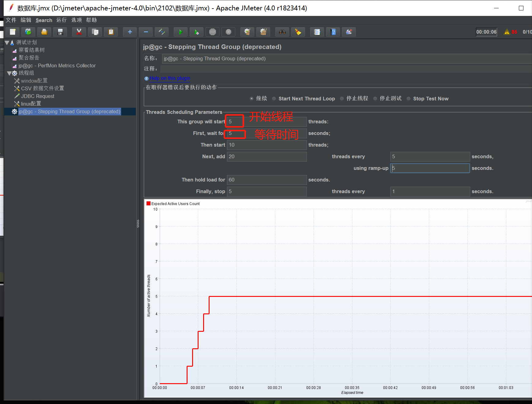Click the Expected Active Users Count red legend swatch
This screenshot has height=404, width=532.
coord(149,204)
